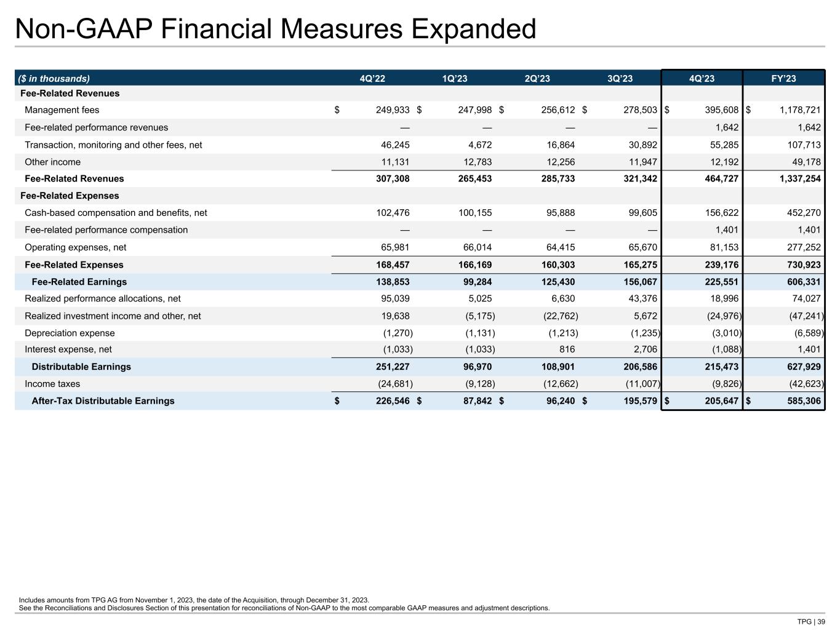Select the After-Tax Distributable Earnings label
The height and width of the screenshot is (630, 840).
103,401
